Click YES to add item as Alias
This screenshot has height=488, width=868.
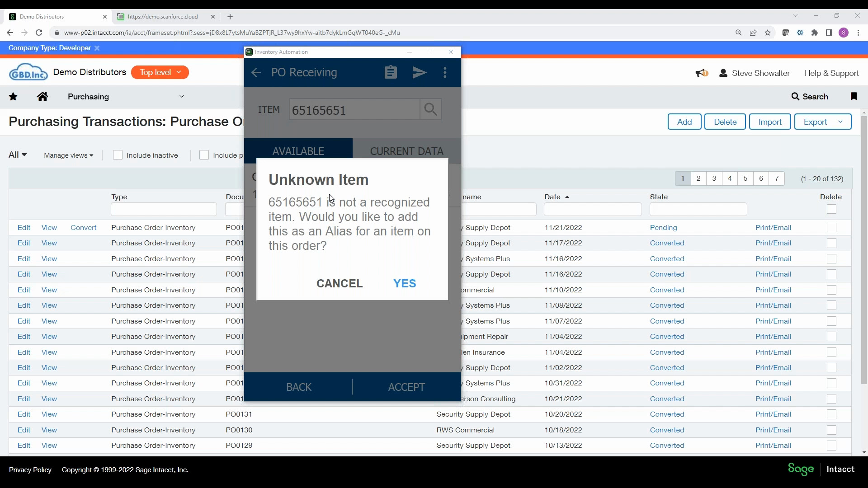click(406, 283)
